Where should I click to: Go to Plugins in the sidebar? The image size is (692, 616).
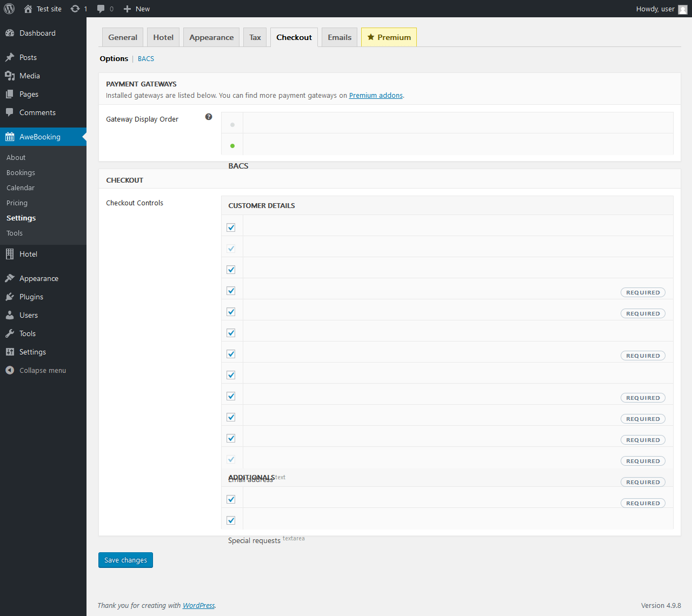coord(31,297)
